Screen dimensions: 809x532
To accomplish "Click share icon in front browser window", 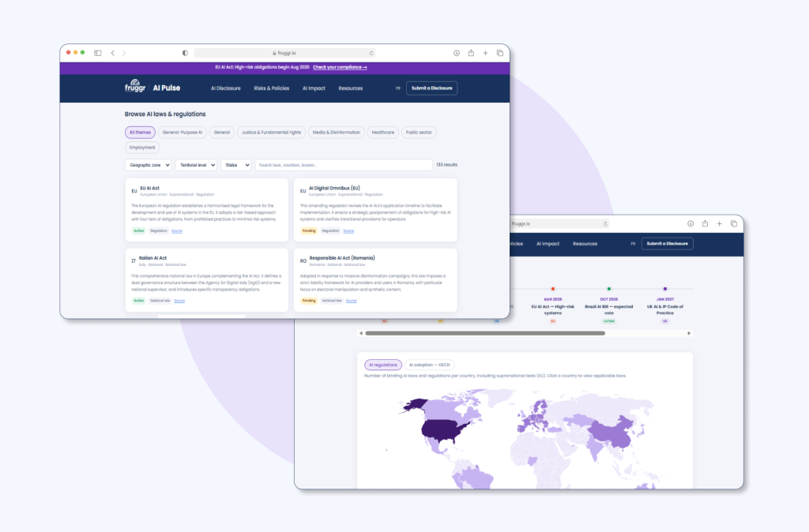I will click(x=471, y=53).
